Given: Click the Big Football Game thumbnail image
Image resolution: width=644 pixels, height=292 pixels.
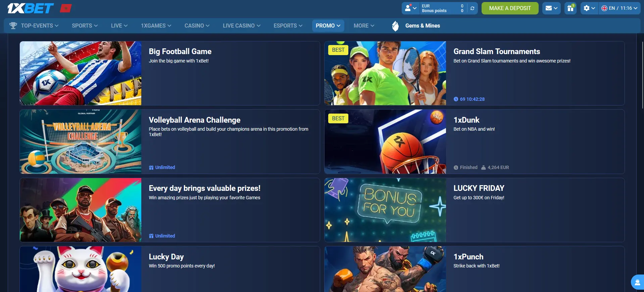Looking at the screenshot, I should (81, 73).
